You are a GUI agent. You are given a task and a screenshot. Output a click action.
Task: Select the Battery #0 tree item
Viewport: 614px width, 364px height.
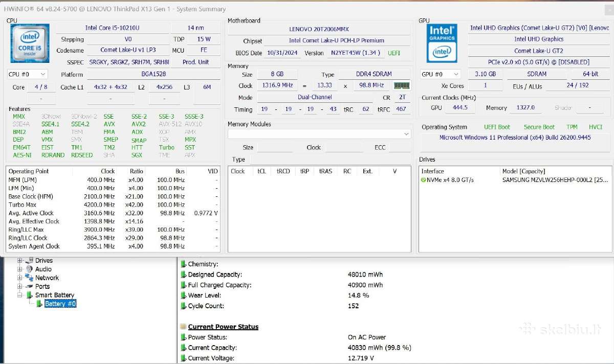click(x=60, y=304)
